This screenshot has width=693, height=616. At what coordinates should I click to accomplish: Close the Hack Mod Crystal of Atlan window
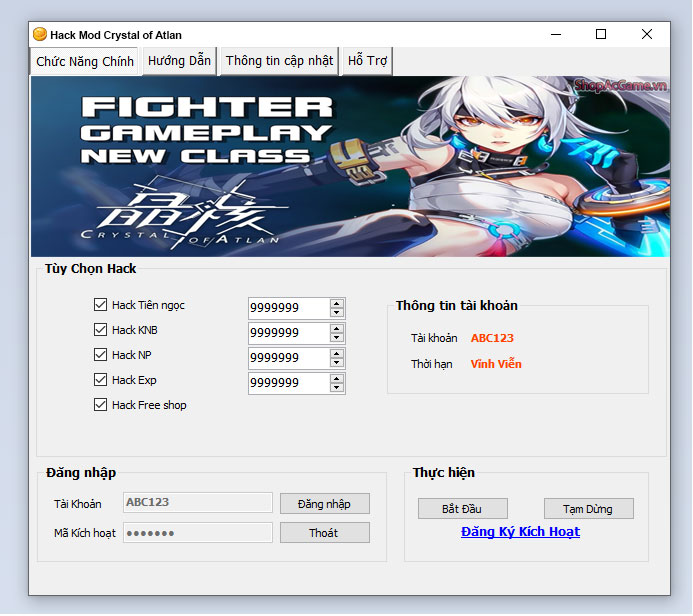[647, 34]
